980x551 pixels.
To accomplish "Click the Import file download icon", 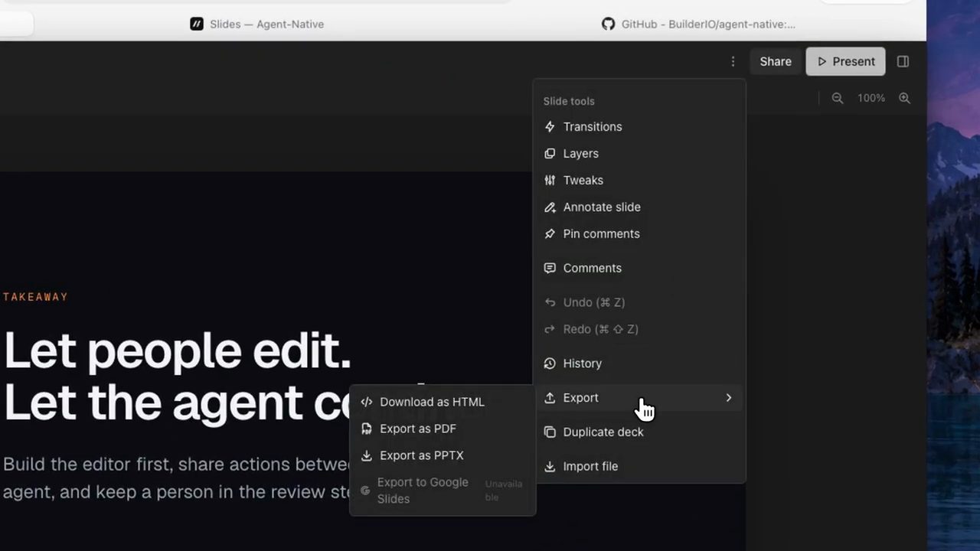I will [x=550, y=467].
